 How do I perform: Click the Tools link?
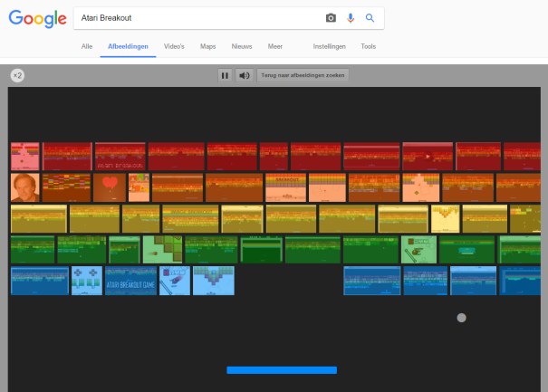[x=369, y=46]
